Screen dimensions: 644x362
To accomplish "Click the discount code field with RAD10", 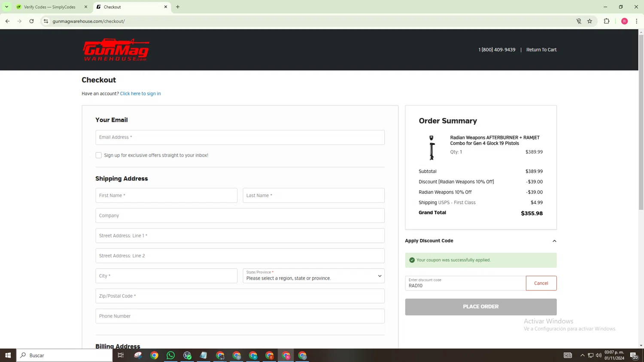I will coord(465,283).
